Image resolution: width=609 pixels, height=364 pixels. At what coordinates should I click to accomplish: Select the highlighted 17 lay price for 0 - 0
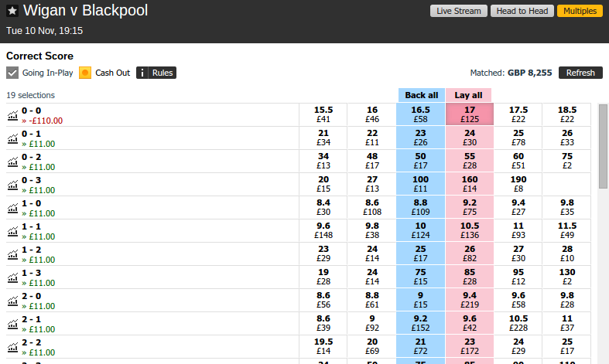point(470,114)
